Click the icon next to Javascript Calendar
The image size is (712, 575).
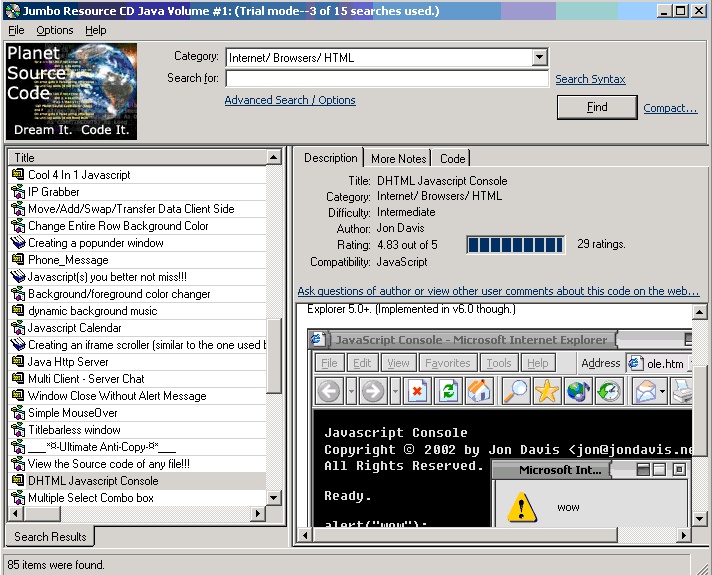click(18, 327)
